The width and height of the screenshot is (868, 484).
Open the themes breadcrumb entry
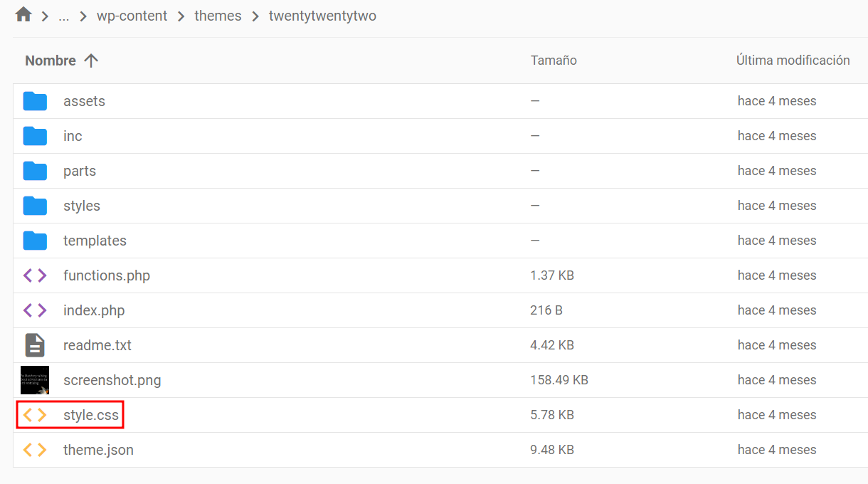(x=218, y=15)
